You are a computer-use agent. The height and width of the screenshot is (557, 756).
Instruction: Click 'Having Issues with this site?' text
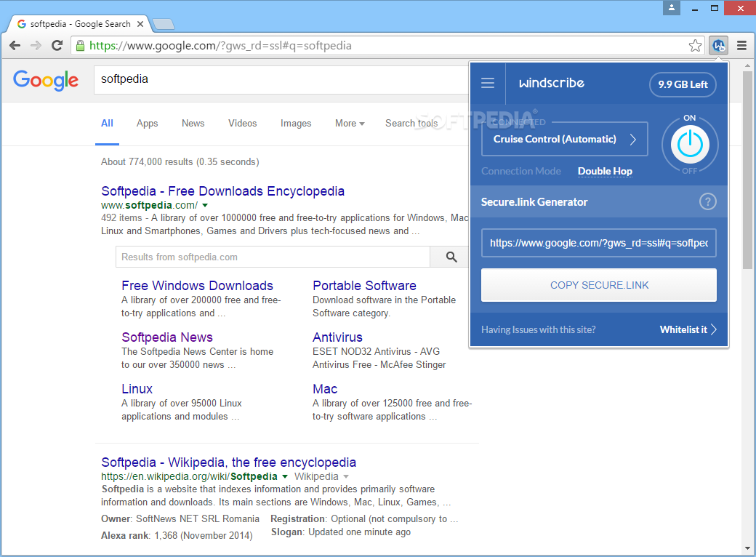click(x=538, y=329)
